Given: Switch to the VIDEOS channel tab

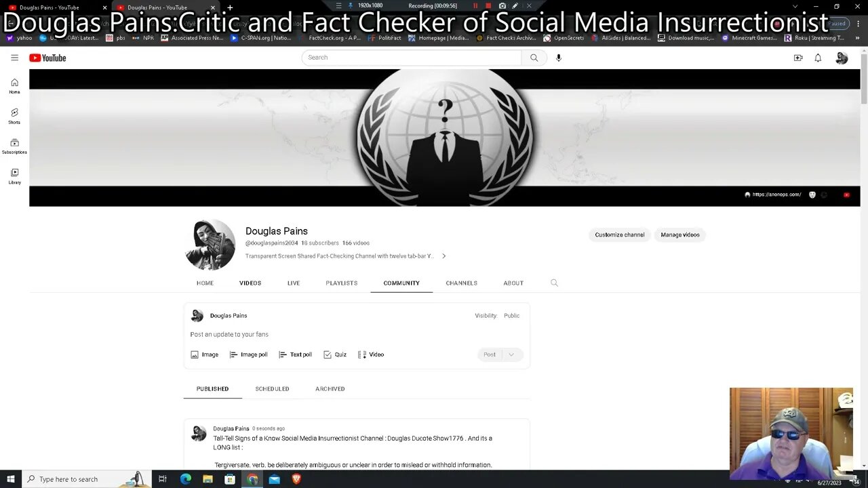Looking at the screenshot, I should (x=250, y=283).
